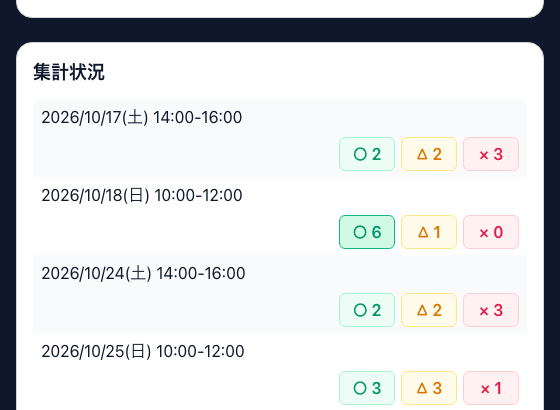Click the ○ 2 badge for 10/24
This screenshot has height=410, width=560.
367,310
